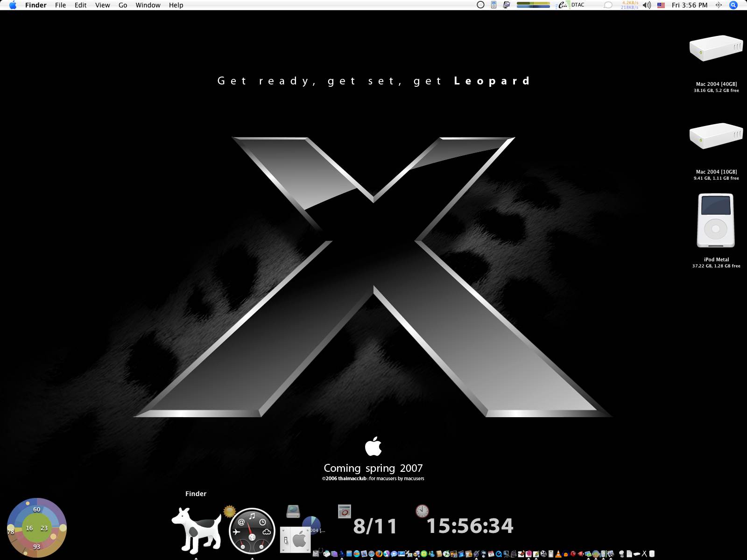
Task: Click the iPod icon in menu bar
Action: tap(493, 5)
